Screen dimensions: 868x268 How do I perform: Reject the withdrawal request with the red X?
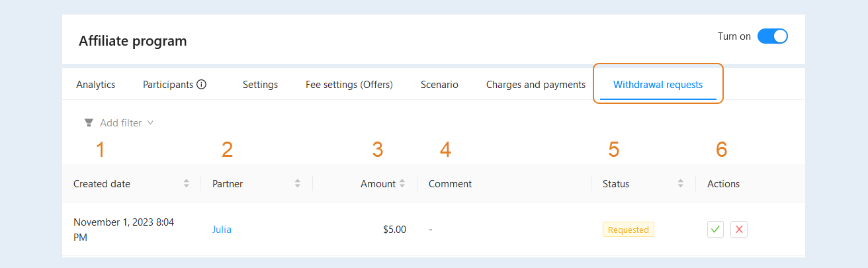[739, 230]
